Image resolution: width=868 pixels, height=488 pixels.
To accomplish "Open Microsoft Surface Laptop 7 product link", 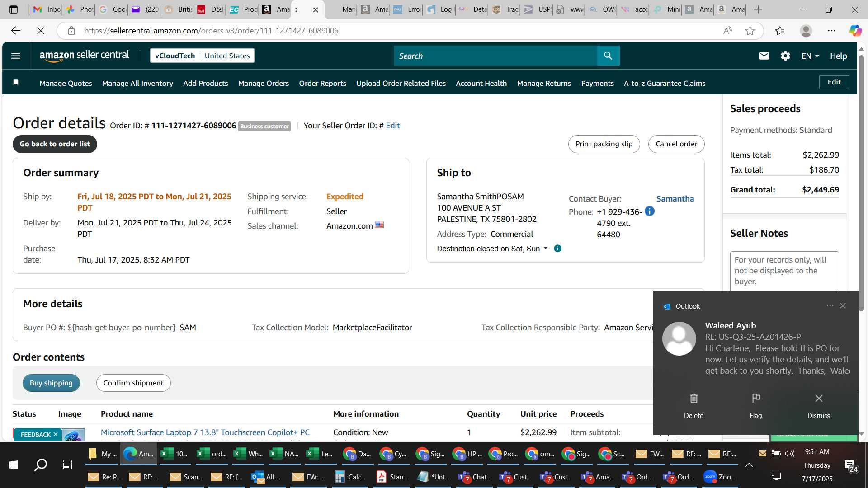I will coord(205,432).
